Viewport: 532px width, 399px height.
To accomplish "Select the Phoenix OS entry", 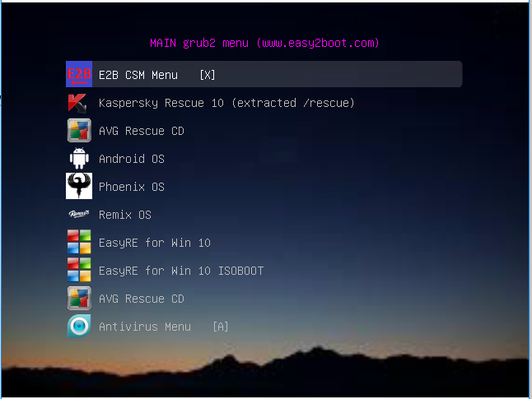I will point(132,187).
